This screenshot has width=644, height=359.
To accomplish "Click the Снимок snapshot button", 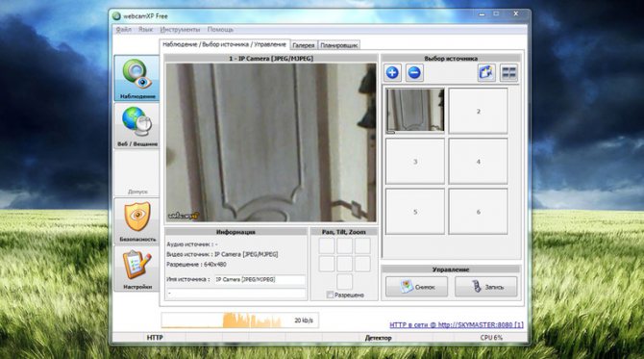I will (x=416, y=287).
